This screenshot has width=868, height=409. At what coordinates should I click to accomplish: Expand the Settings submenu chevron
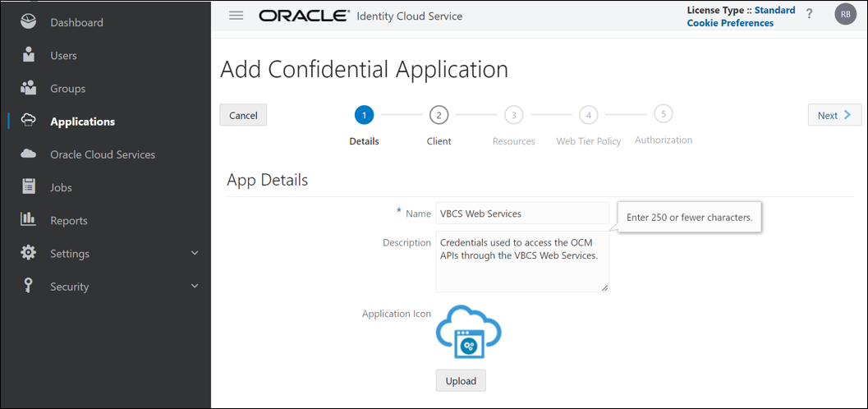(195, 253)
